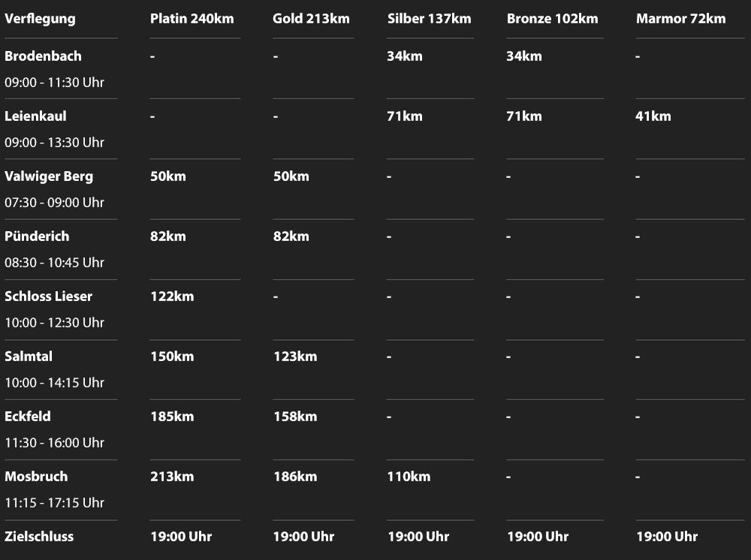The image size is (751, 560).
Task: Click the Mosbruch station name
Action: (x=36, y=477)
